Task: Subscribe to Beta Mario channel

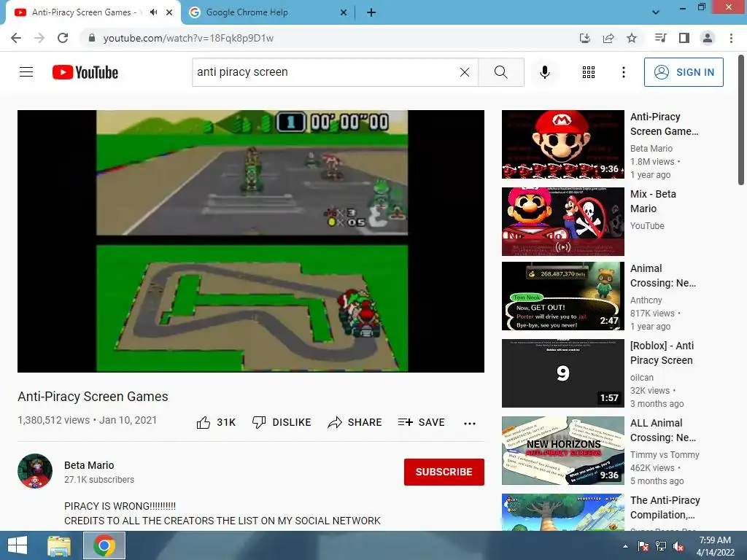Action: 444,472
